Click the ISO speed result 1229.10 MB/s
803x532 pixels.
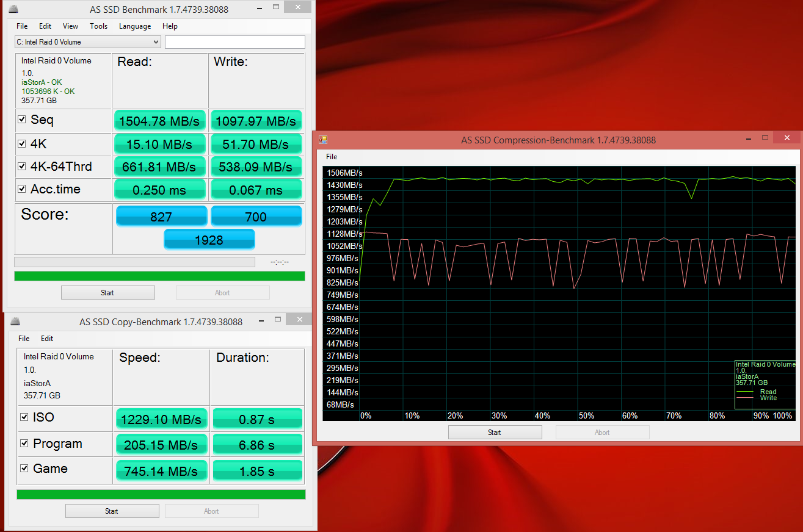pos(161,420)
